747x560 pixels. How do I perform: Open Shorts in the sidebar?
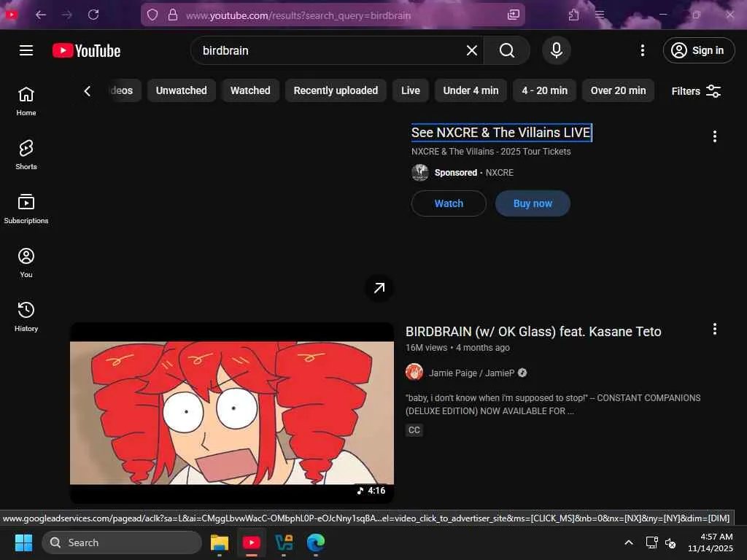tap(26, 155)
